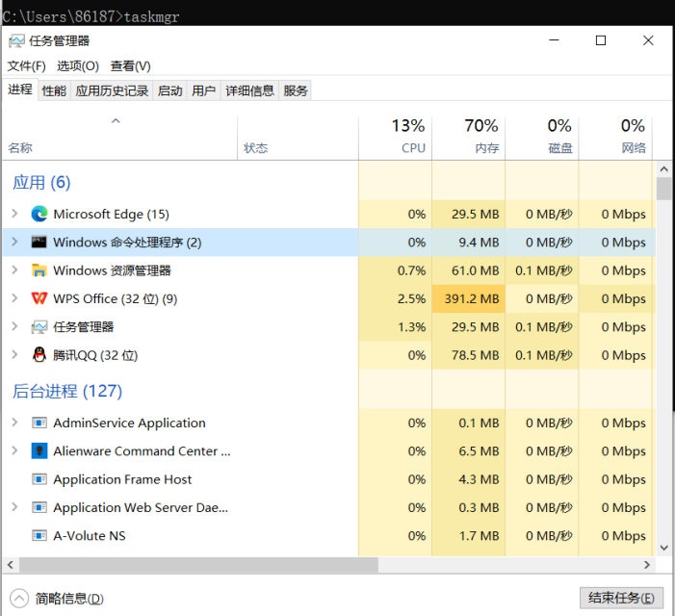Select the 应用 (6) group heading
The width and height of the screenshot is (675, 616).
coord(41,182)
